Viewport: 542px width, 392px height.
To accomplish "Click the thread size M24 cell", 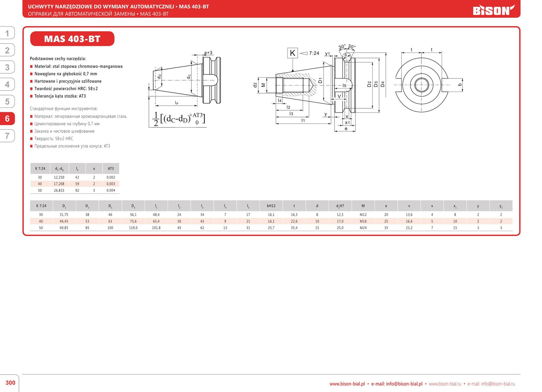I will coord(363,228).
